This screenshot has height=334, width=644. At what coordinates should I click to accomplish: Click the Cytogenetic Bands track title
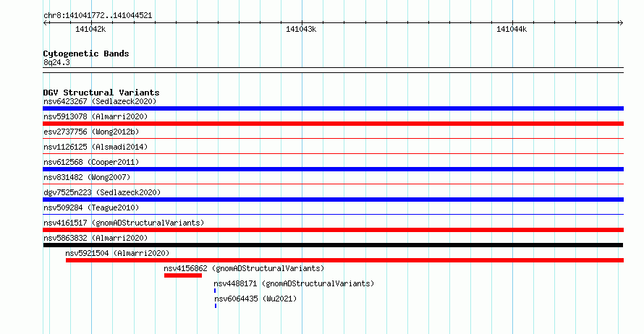point(86,53)
